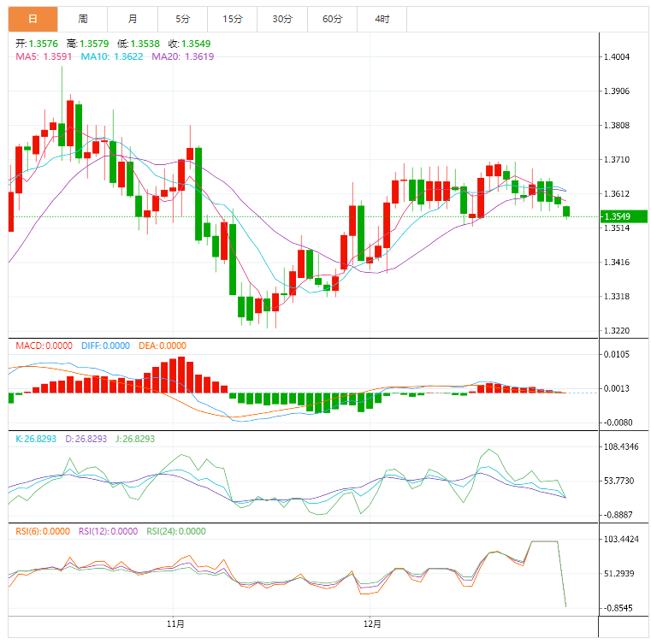This screenshot has height=644, width=651.
Task: Open the 5分 timeframe tab
Action: [183, 19]
